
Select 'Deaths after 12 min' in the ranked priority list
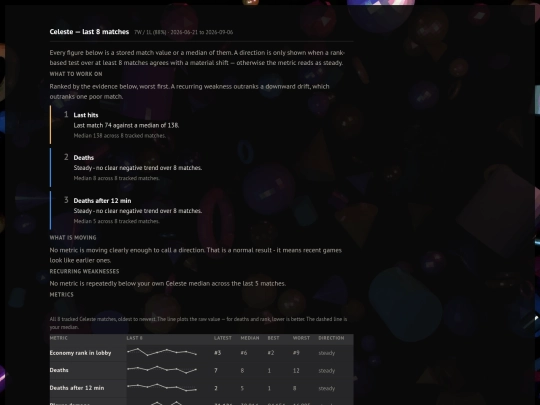coord(102,201)
